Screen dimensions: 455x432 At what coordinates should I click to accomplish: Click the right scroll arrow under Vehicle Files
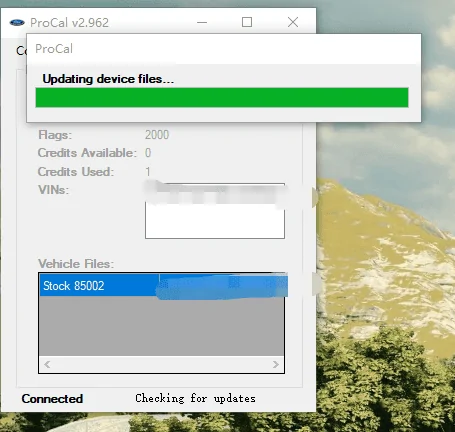click(276, 364)
